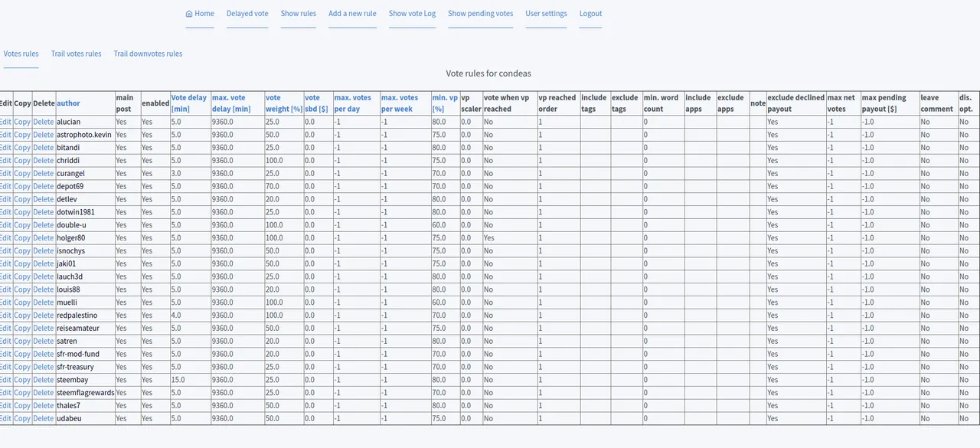Screen dimensions: 980x448
Task: Click author name redpalestino
Action: point(77,316)
